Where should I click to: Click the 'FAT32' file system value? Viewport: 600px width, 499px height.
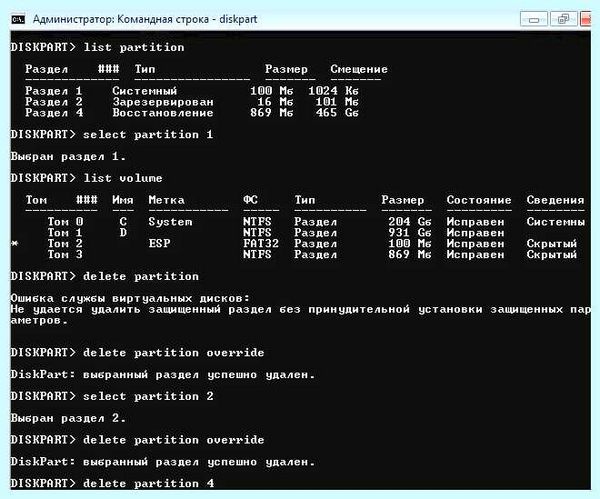[261, 244]
